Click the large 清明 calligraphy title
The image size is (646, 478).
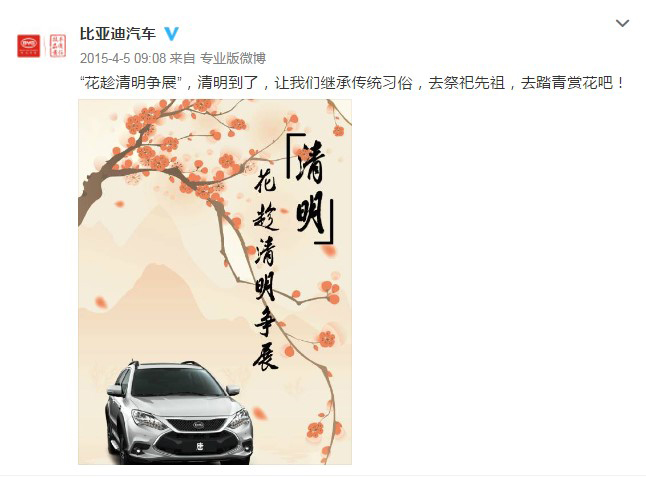pyautogui.click(x=310, y=189)
